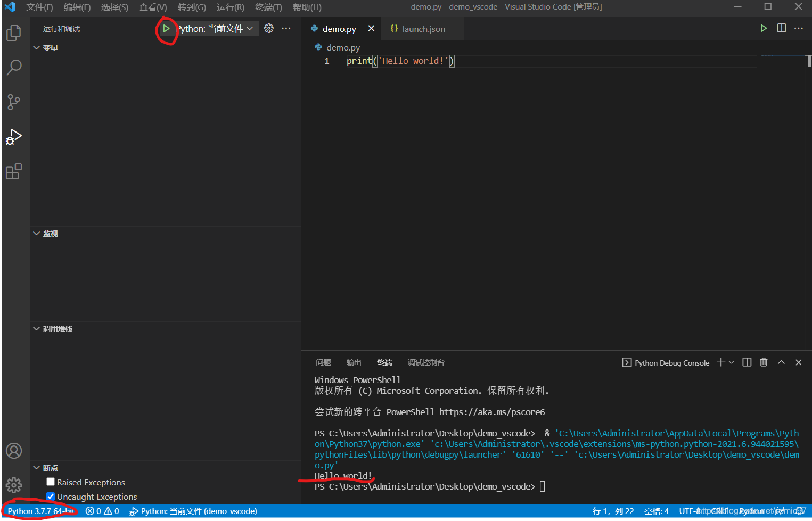Screen dimensions: 812x521
Task: Start debugging with green play button
Action: pyautogui.click(x=166, y=29)
